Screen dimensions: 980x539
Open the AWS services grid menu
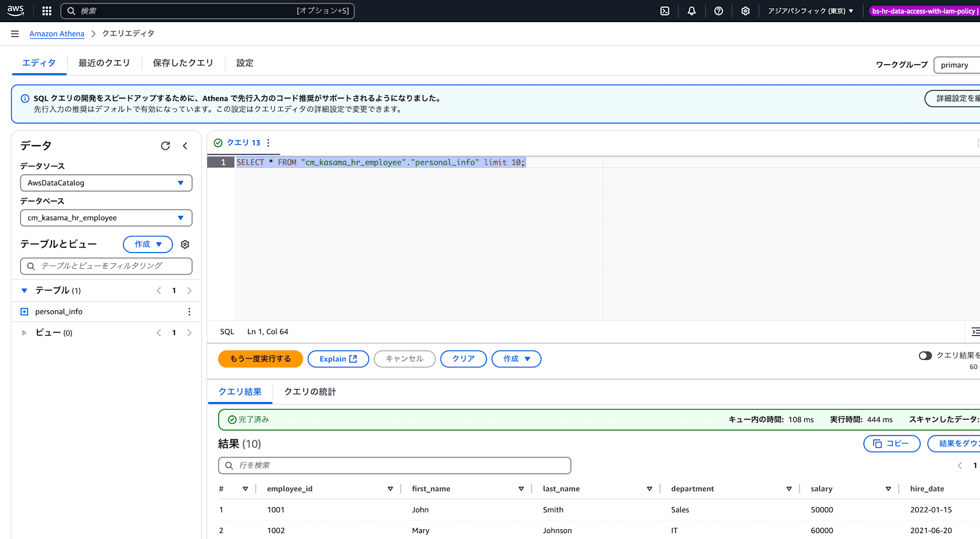pyautogui.click(x=47, y=11)
